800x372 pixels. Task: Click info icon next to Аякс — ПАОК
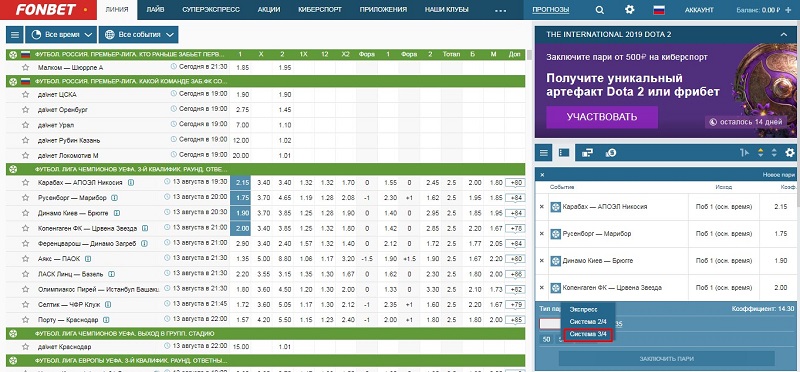pyautogui.click(x=88, y=259)
